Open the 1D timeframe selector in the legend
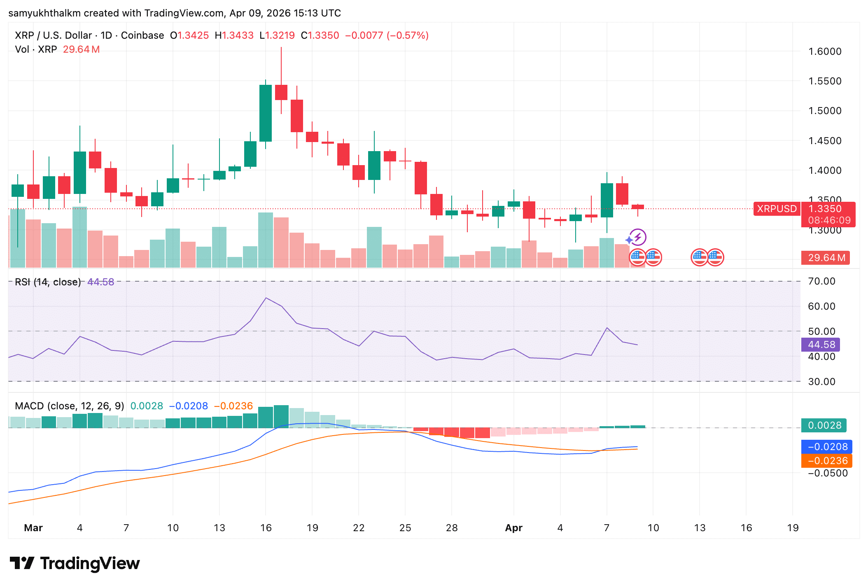This screenshot has width=868, height=588. [x=106, y=35]
